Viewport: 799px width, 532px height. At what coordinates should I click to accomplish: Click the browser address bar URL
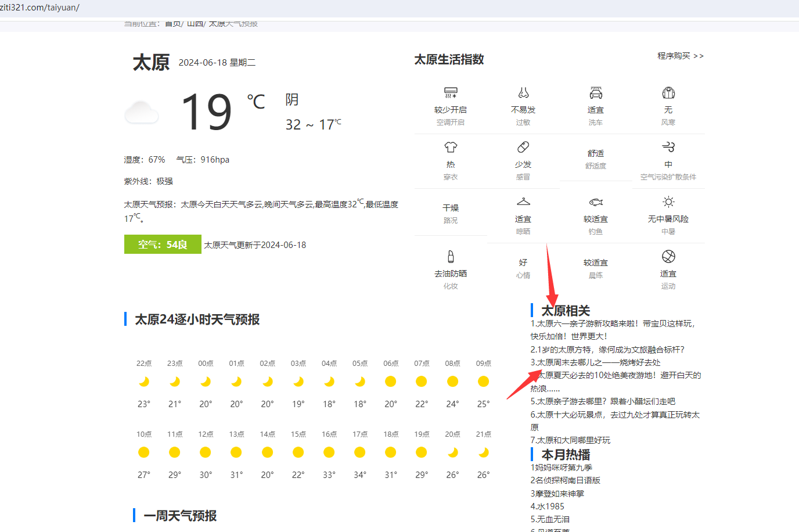[x=39, y=8]
